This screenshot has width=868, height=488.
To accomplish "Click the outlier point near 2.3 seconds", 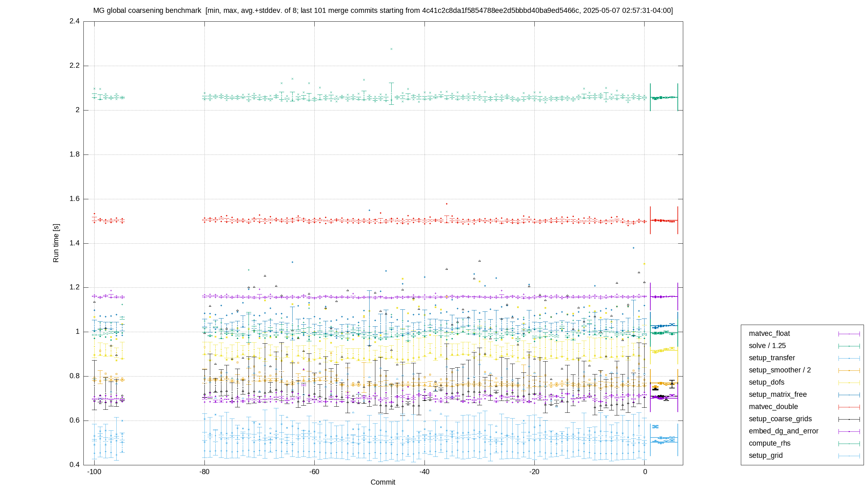I will (x=391, y=49).
